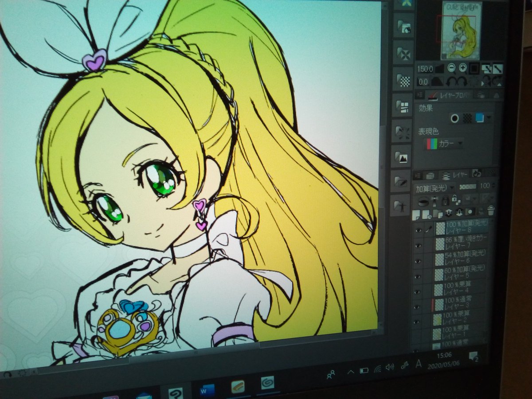This screenshot has height=399, width=532.
Task: Select レイヤー 1 layer
Action: click(x=459, y=332)
